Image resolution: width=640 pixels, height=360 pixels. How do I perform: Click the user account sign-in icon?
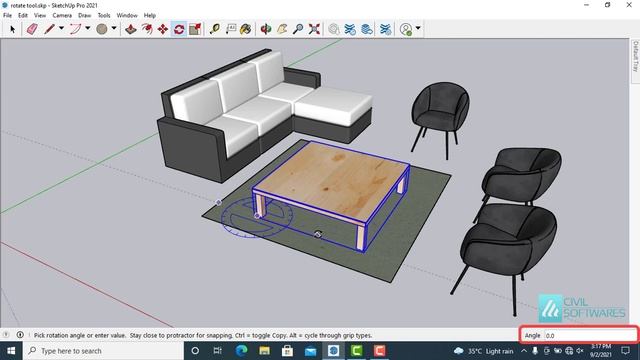(x=406, y=29)
